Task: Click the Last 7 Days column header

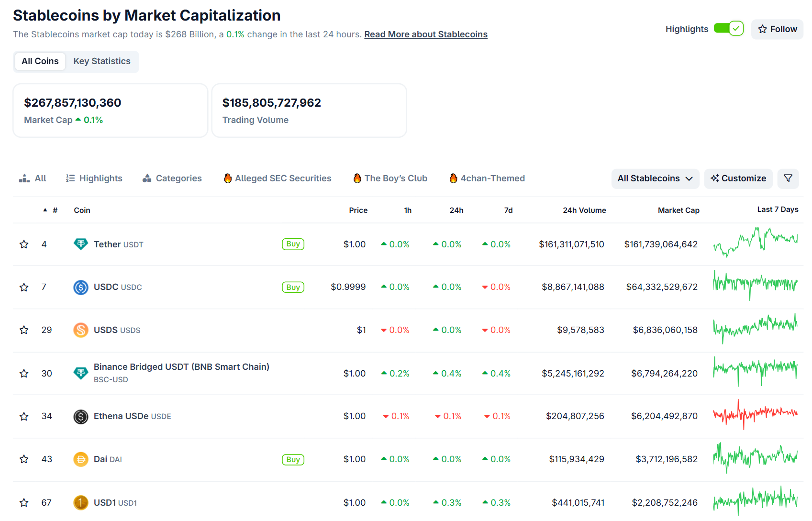Action: pos(778,210)
